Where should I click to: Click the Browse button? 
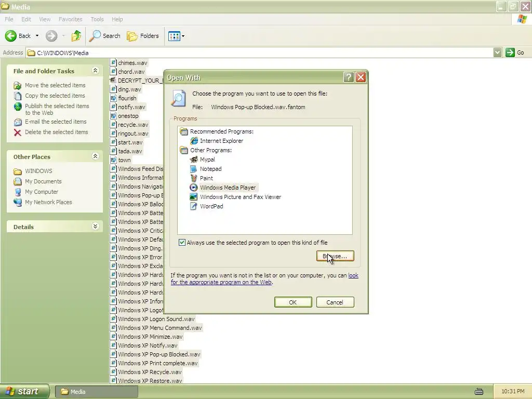tap(335, 256)
